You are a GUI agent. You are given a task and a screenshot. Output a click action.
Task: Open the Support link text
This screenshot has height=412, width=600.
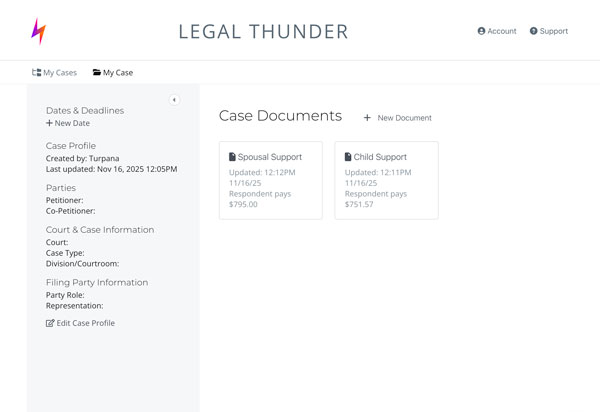[554, 31]
